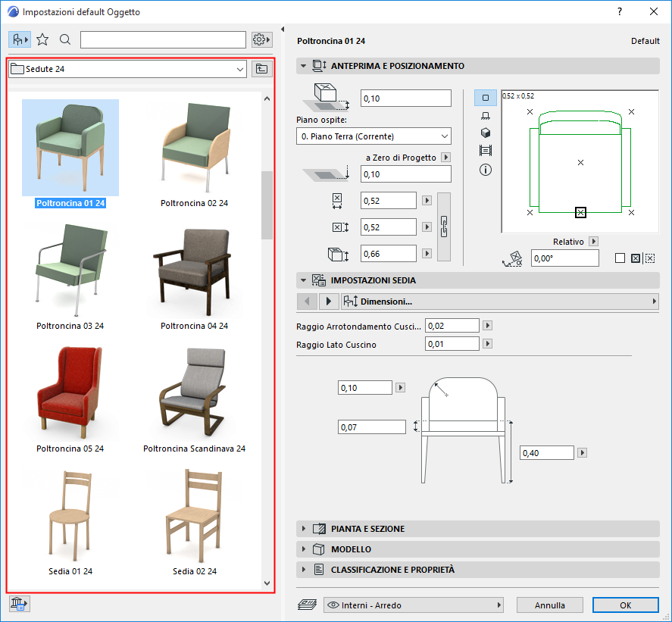Image resolution: width=672 pixels, height=622 pixels.
Task: Select the Poltroncina 05 24 red armchair
Action: pos(70,393)
